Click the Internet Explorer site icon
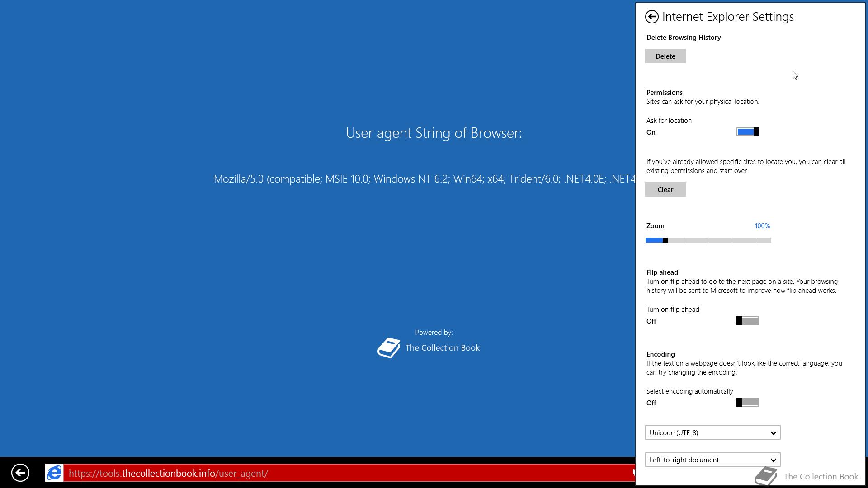 pyautogui.click(x=54, y=473)
